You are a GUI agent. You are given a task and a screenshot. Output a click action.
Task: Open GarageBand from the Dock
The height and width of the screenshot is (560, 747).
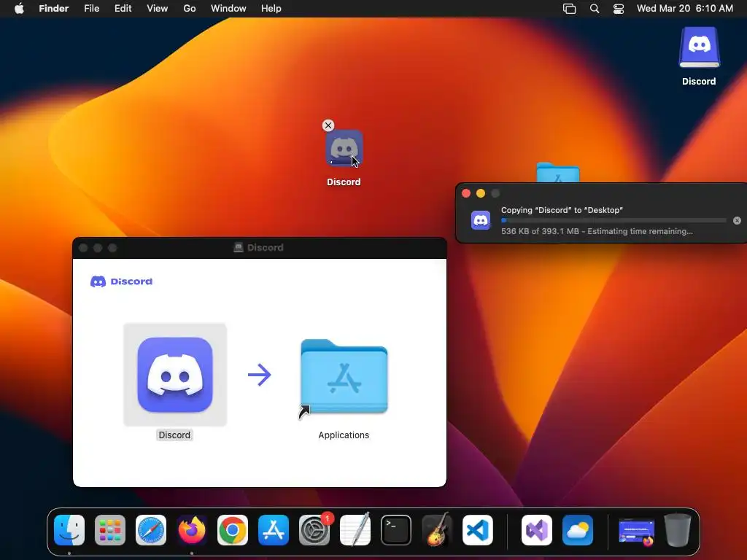click(437, 530)
